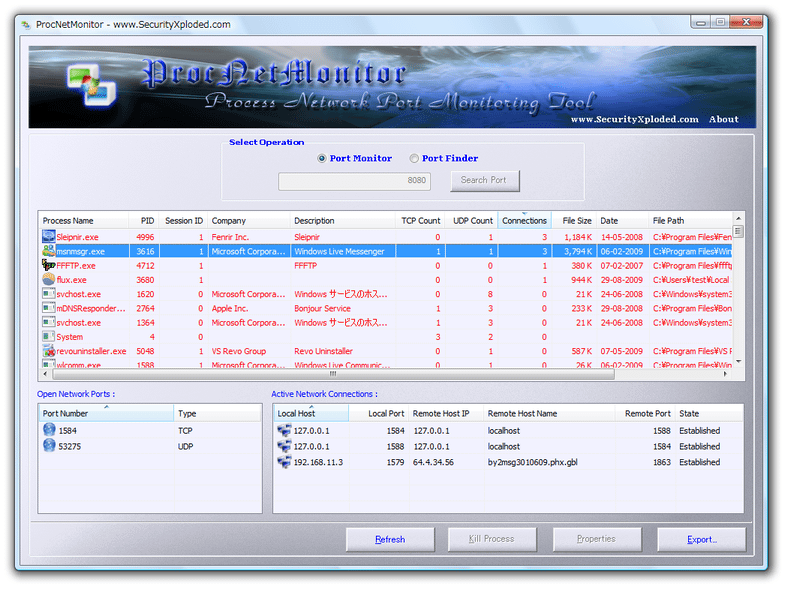Select the VS Revo Group cell
Viewport: 785px width, 589px height.
click(x=239, y=351)
